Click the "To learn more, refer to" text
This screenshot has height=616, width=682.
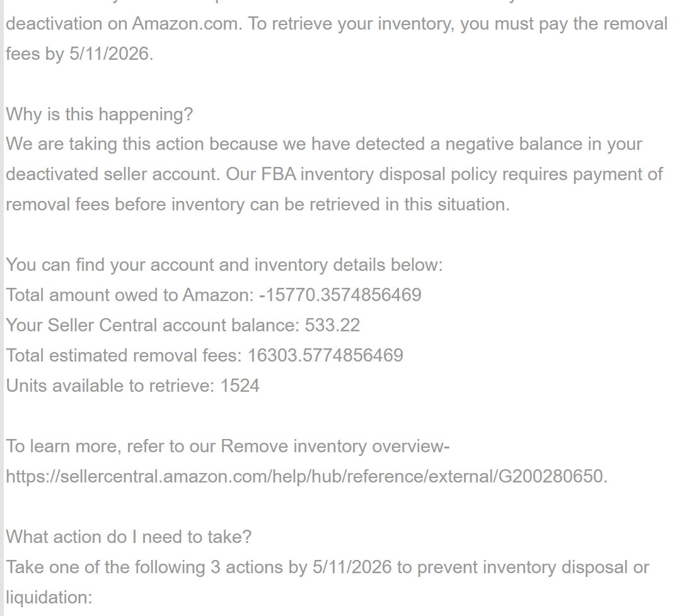click(110, 447)
